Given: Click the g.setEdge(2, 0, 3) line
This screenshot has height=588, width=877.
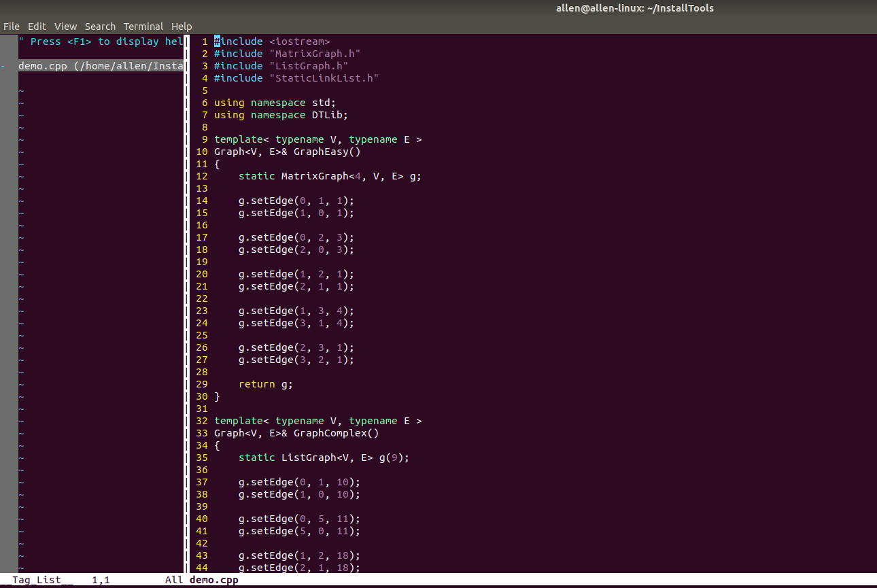Looking at the screenshot, I should click(x=296, y=249).
